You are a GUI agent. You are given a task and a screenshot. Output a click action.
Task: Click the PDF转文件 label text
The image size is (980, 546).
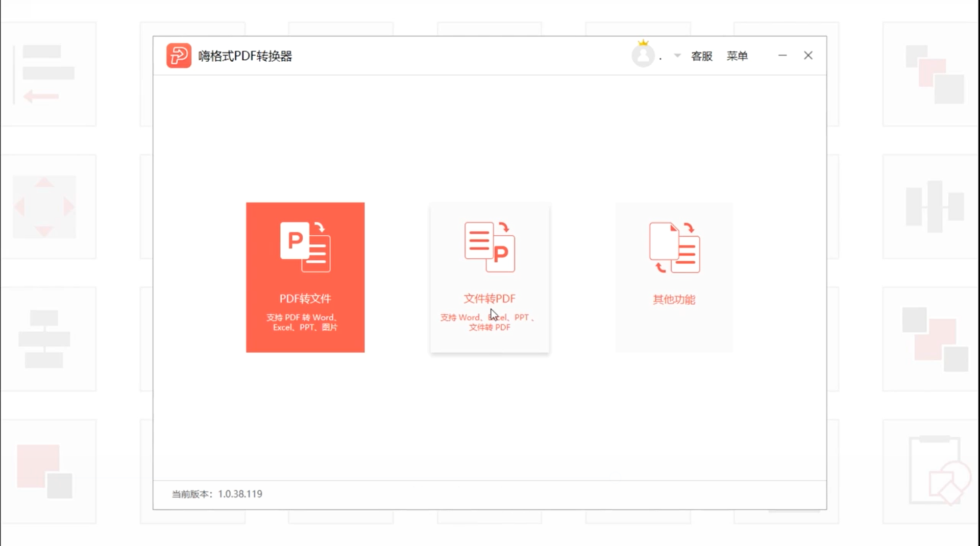pyautogui.click(x=305, y=299)
